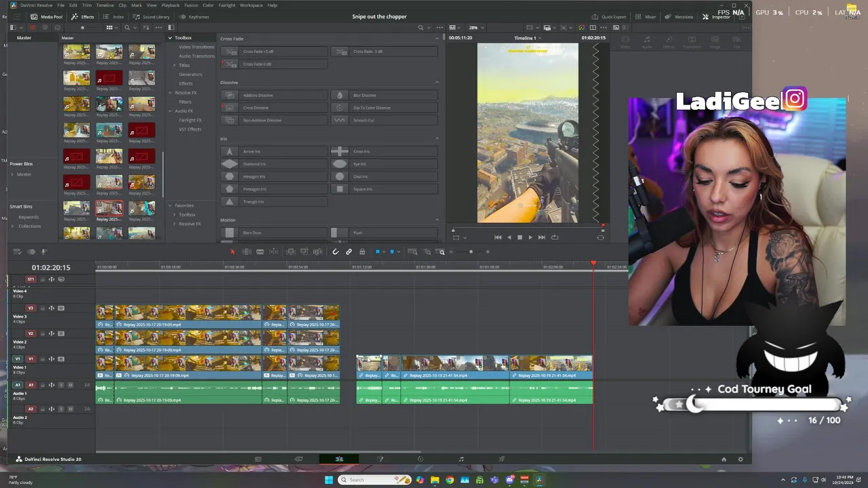Open the Fairlight menu
This screenshot has height=488, width=868.
point(226,5)
